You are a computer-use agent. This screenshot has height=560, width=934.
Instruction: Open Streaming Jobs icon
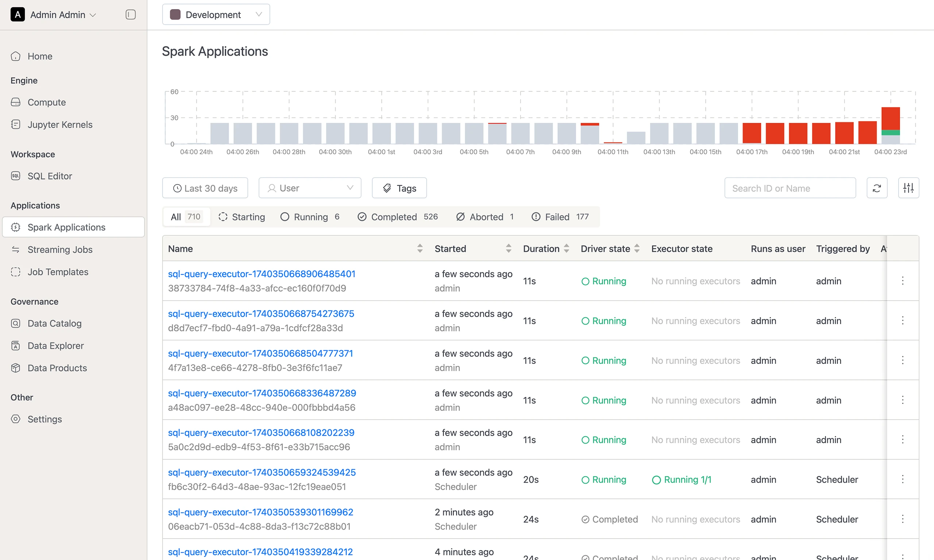[x=15, y=249]
